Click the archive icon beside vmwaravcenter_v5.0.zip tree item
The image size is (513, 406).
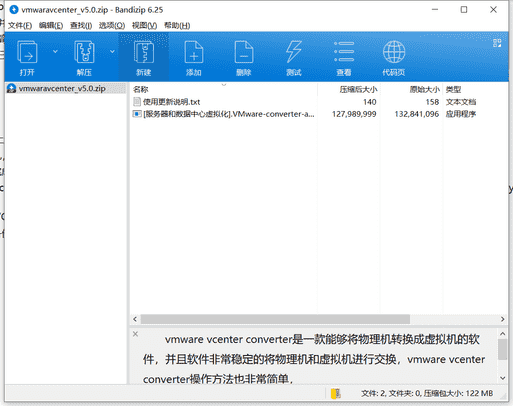(12, 89)
